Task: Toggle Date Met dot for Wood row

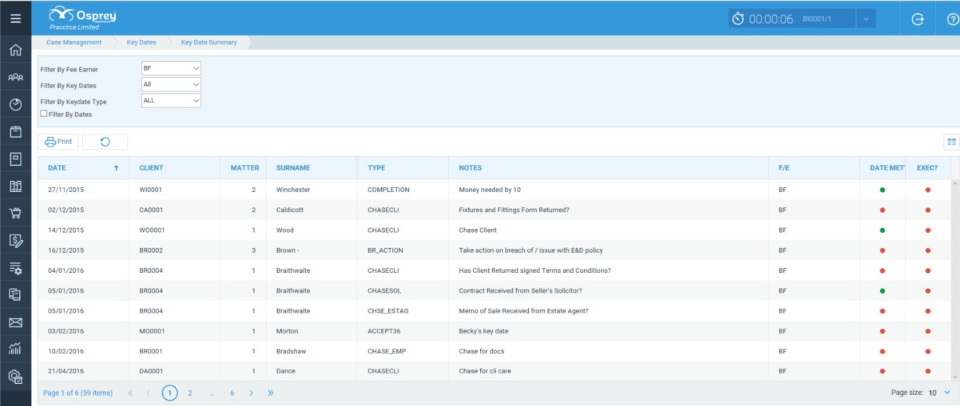Action: [x=882, y=230]
